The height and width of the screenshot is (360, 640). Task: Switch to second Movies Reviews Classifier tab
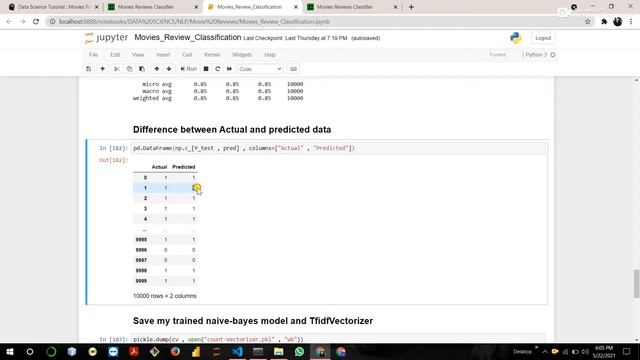(x=153, y=7)
